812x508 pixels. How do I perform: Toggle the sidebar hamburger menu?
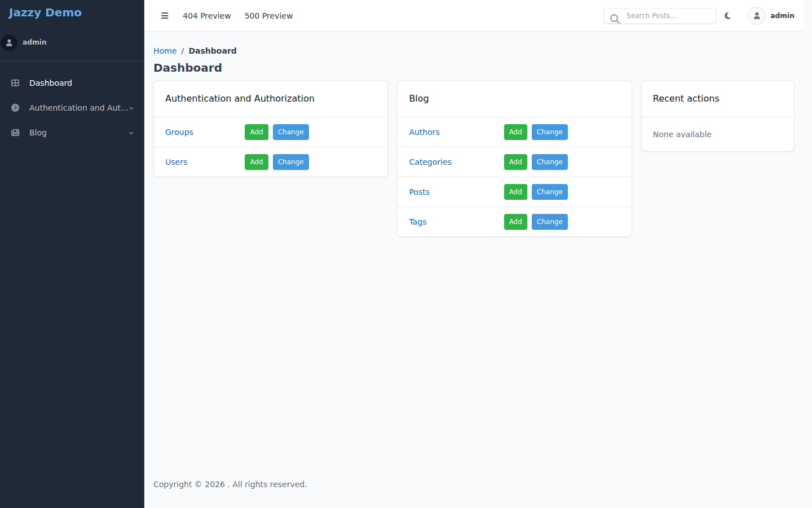(x=165, y=16)
